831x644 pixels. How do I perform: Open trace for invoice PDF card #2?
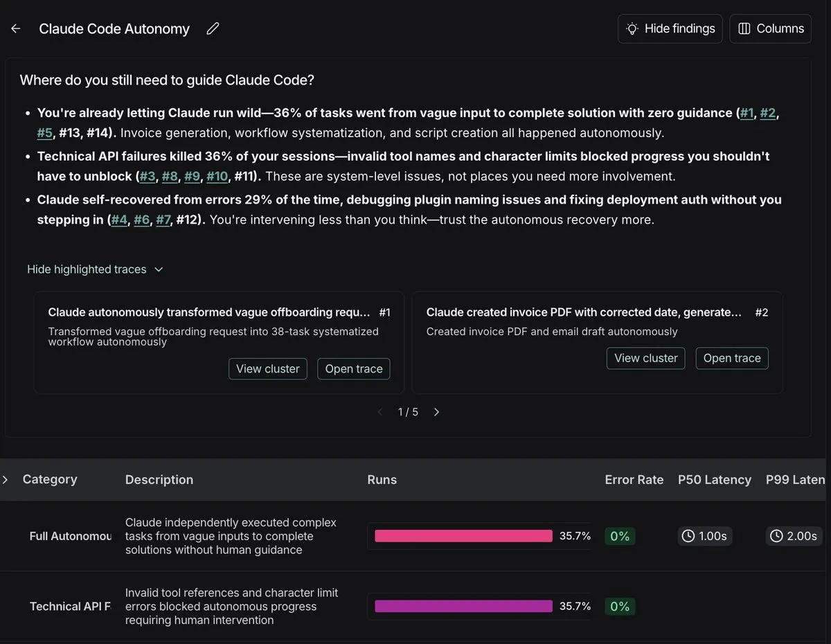732,358
